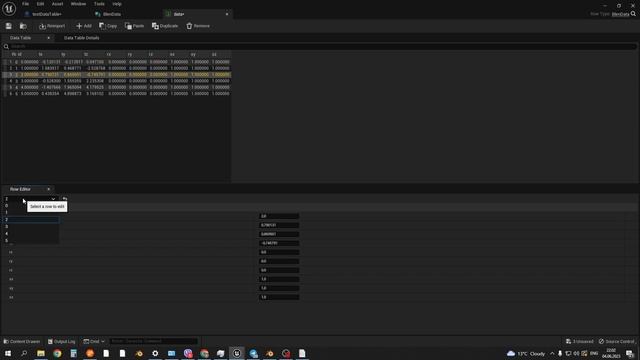This screenshot has width=640, height=360.
Task: Select table row with tx 1.043937
Action: (116, 68)
